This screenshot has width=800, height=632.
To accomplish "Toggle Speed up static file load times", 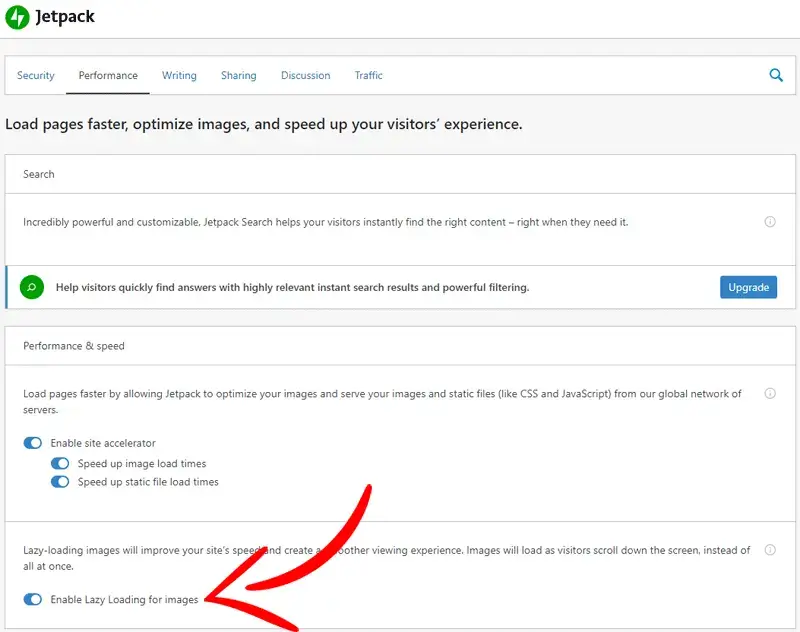I will pos(60,482).
